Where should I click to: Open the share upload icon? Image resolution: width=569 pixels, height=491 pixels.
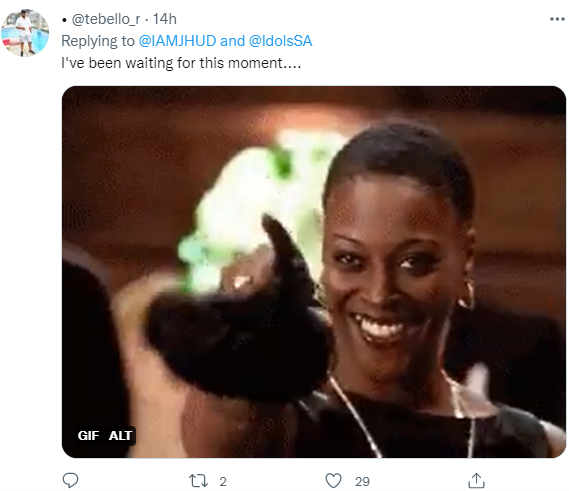pyautogui.click(x=476, y=480)
